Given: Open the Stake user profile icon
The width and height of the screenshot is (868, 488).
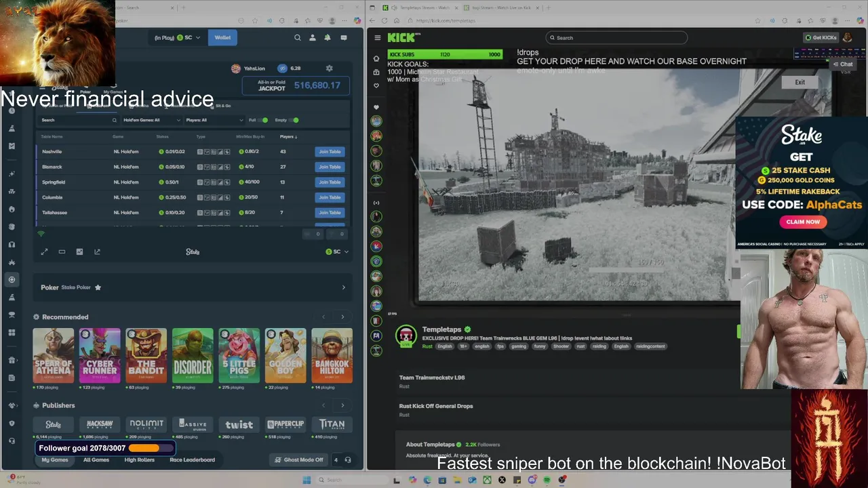Looking at the screenshot, I should pos(313,38).
